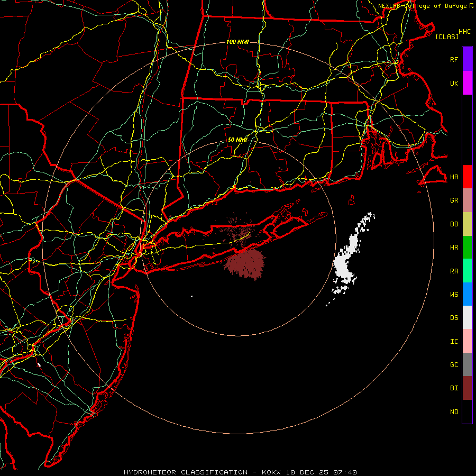Click the [CLAS] legend header
Screen dimensions: 476x476
point(447,36)
